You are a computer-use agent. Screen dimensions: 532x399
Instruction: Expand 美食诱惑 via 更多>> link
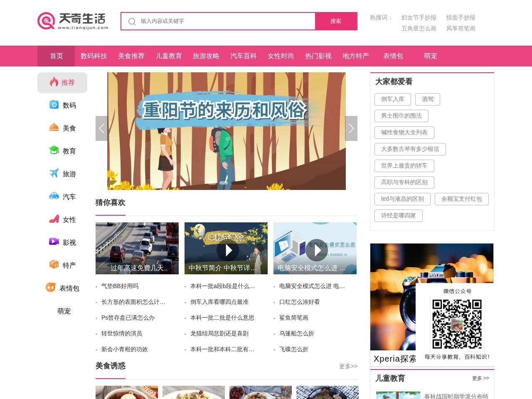coord(347,366)
